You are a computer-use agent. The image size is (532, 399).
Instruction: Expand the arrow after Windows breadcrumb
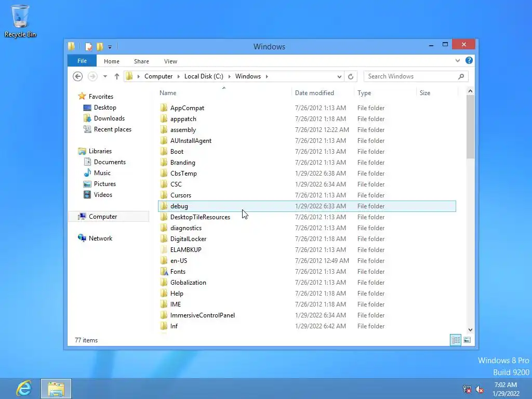pos(267,76)
